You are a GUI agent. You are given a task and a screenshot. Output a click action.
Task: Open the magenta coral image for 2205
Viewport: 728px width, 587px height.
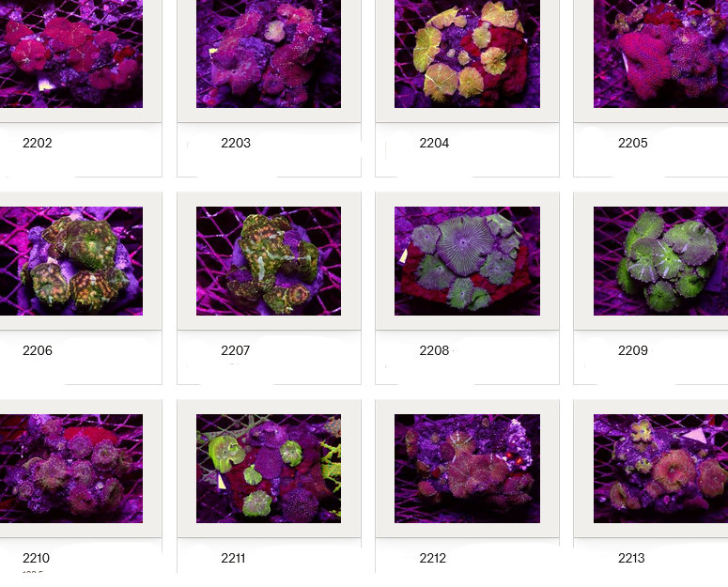[x=660, y=54]
